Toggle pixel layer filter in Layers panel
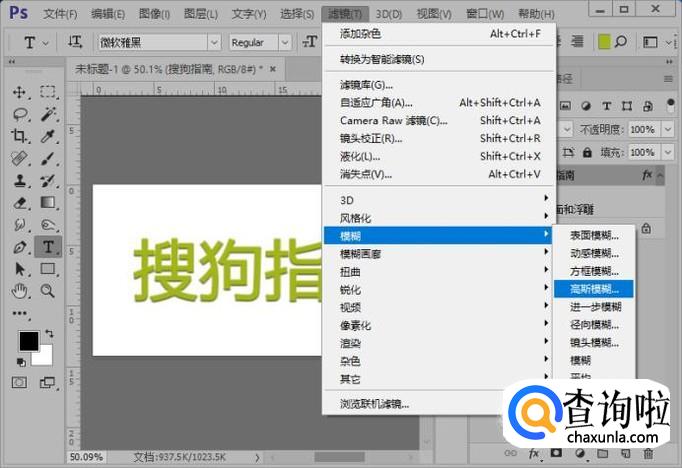 pos(565,106)
